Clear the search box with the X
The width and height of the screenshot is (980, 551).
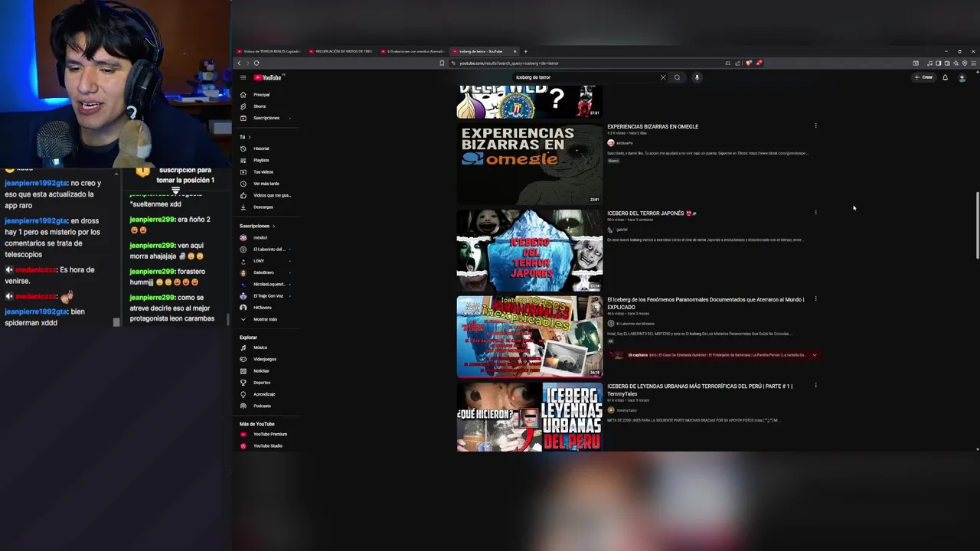(663, 77)
